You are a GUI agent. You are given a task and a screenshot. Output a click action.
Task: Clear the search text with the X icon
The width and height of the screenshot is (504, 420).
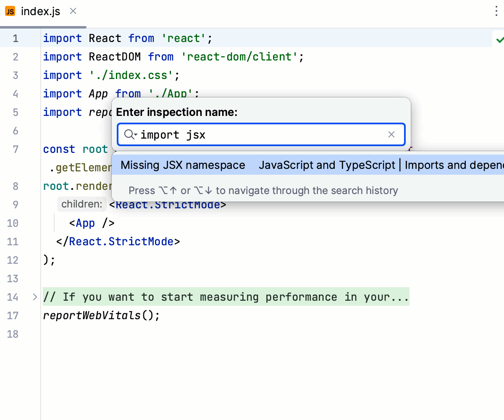tap(391, 134)
